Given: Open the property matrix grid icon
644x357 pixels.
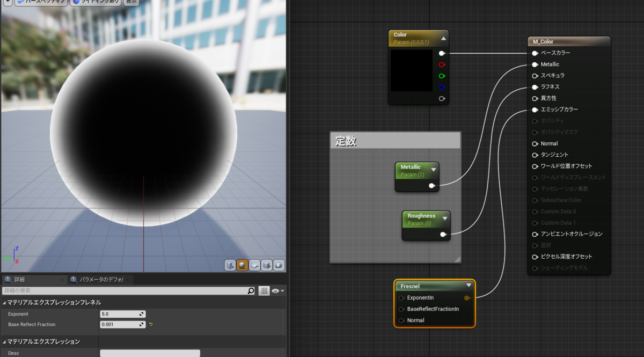Looking at the screenshot, I should click(x=264, y=291).
